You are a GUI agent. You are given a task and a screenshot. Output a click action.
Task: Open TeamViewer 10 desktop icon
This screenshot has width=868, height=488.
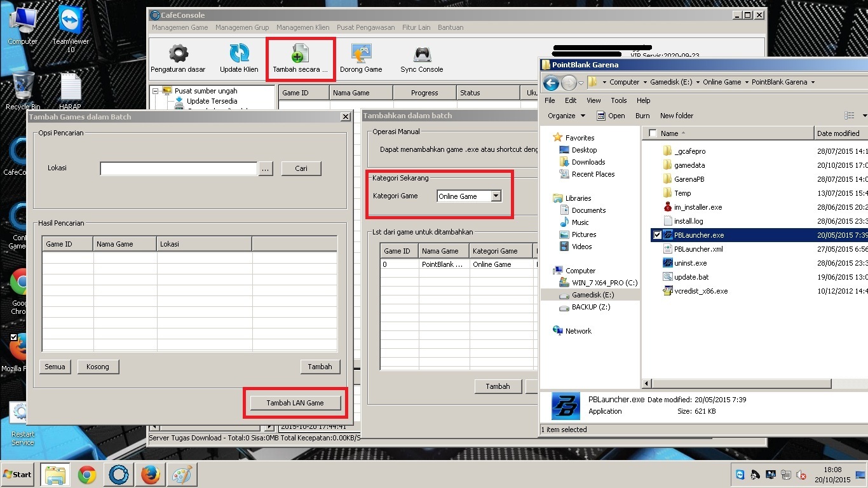[x=71, y=29]
